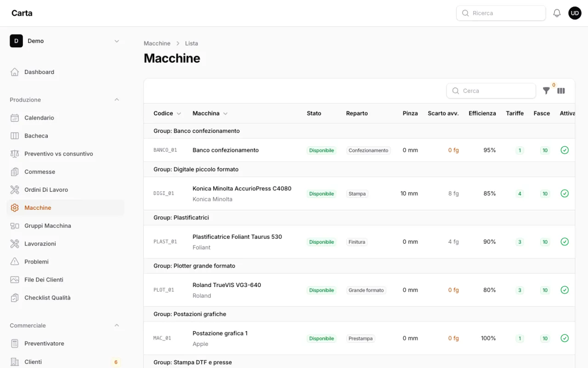Open Lavorazioni section
This screenshot has height=368, width=588.
point(65,244)
